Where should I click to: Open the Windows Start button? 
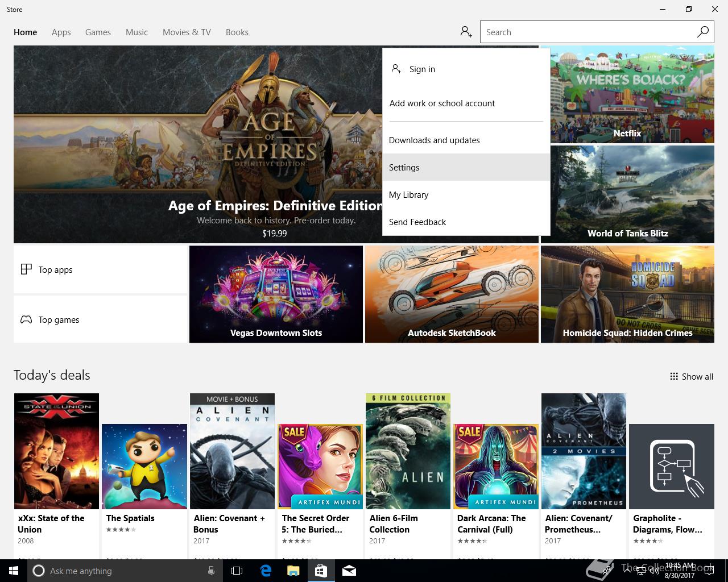pos(14,571)
